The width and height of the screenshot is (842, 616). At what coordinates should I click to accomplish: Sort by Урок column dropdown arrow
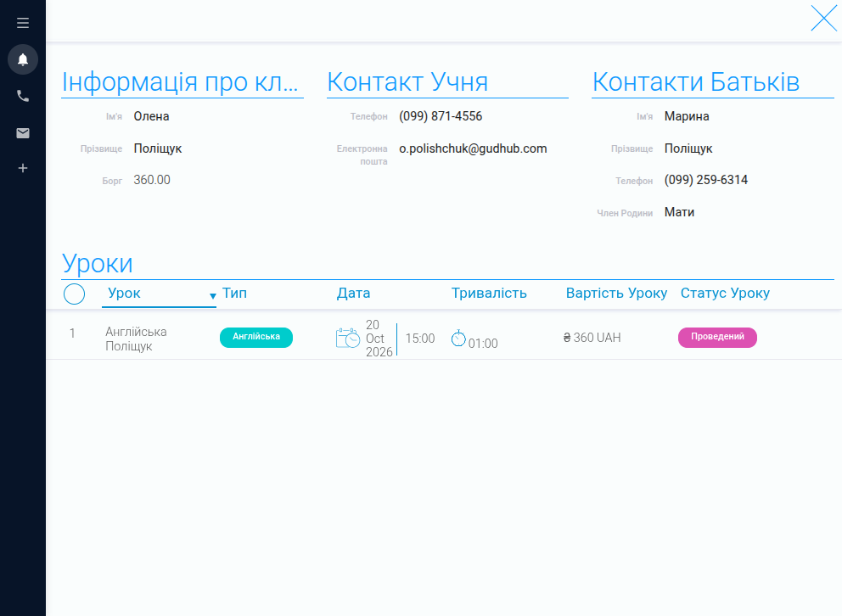[x=213, y=295]
